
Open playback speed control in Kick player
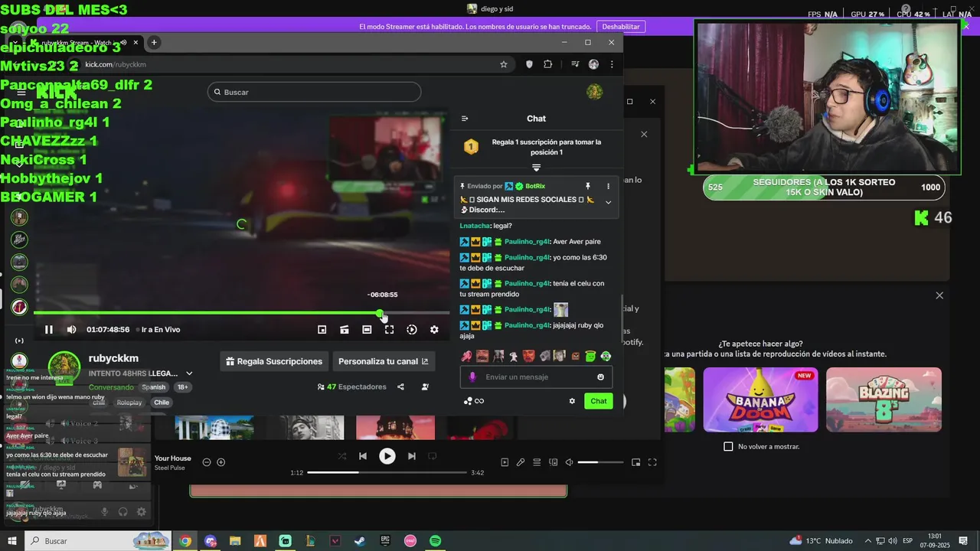412,330
